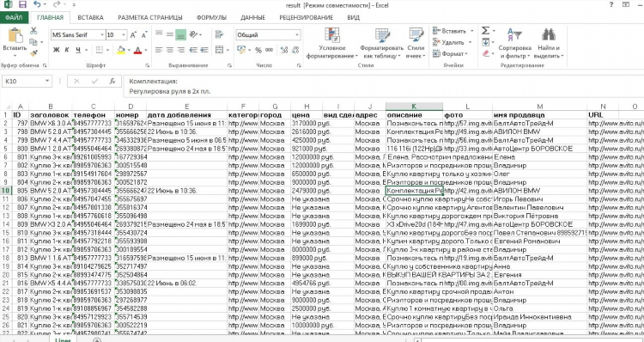This screenshot has width=644, height=342.
Task: Switch to the ФОРМУЛЫ tab
Action: pyautogui.click(x=211, y=18)
